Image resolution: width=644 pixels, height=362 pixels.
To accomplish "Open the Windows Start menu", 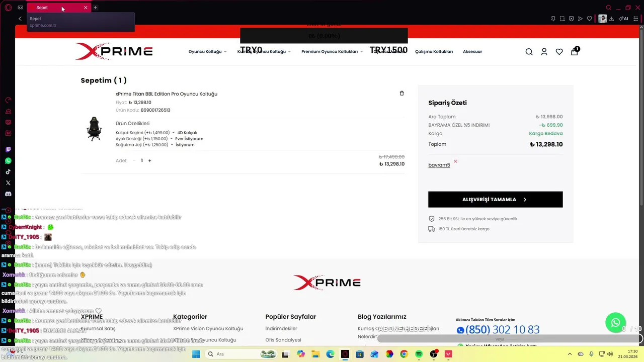I will [x=196, y=354].
